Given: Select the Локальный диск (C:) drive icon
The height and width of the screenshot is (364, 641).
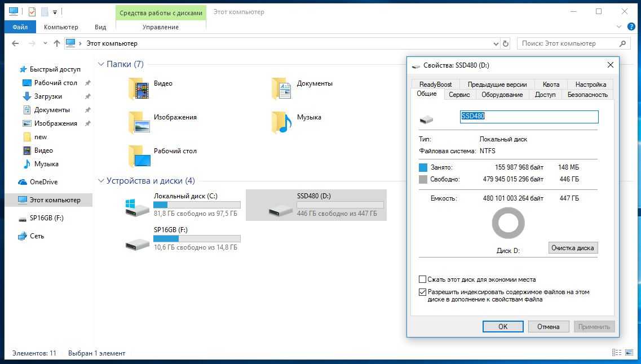Looking at the screenshot, I should [x=138, y=207].
